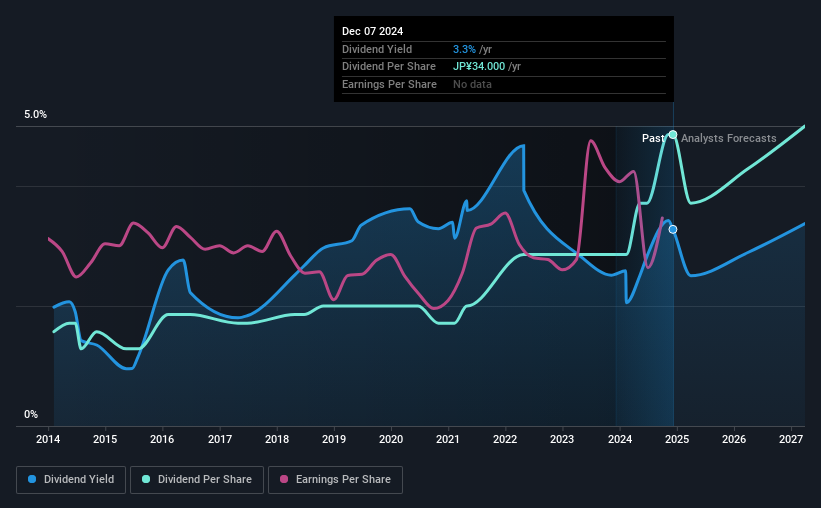Viewport: 821px width, 508px height.
Task: Click the Past label on chart
Action: (x=653, y=138)
